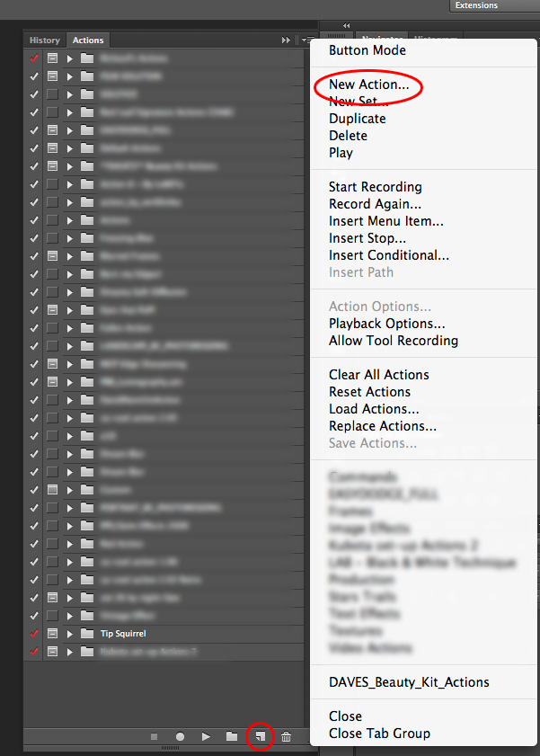Select Reset Actions in the menu

[x=369, y=392]
